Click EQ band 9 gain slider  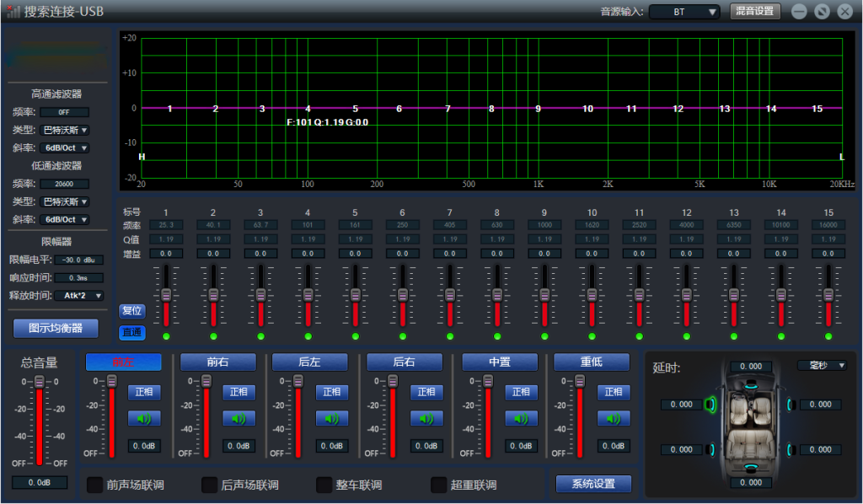(545, 296)
